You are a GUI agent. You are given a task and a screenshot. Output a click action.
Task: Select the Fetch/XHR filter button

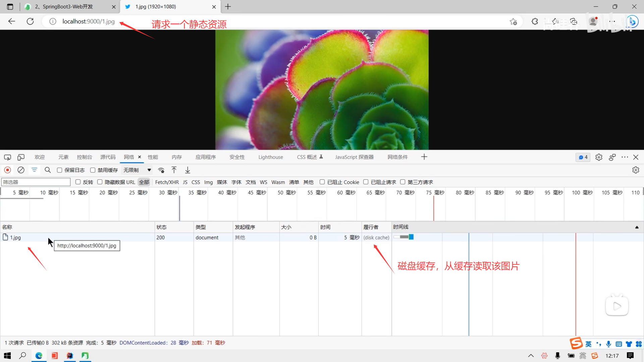[x=167, y=182]
